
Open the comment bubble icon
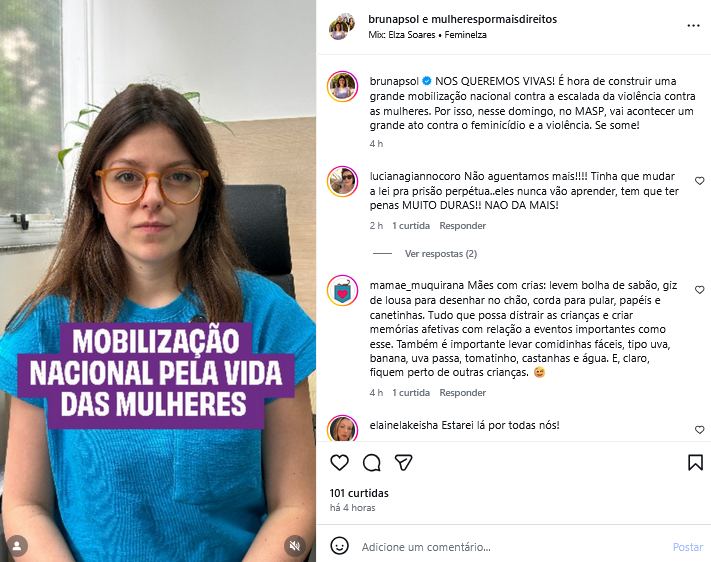coord(371,463)
